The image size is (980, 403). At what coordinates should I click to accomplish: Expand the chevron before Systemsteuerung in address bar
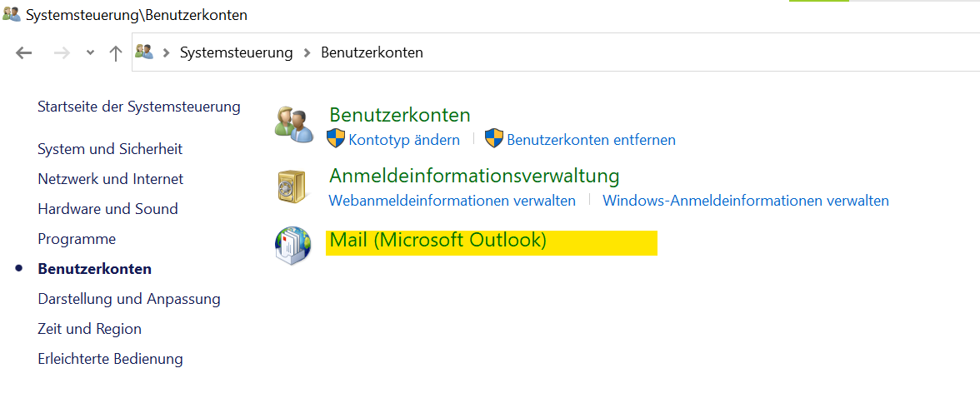(x=167, y=53)
